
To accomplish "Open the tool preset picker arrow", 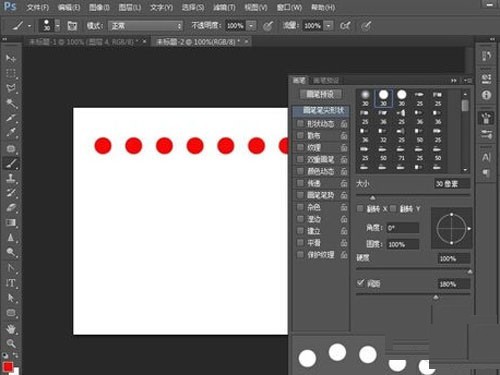I will pos(30,26).
